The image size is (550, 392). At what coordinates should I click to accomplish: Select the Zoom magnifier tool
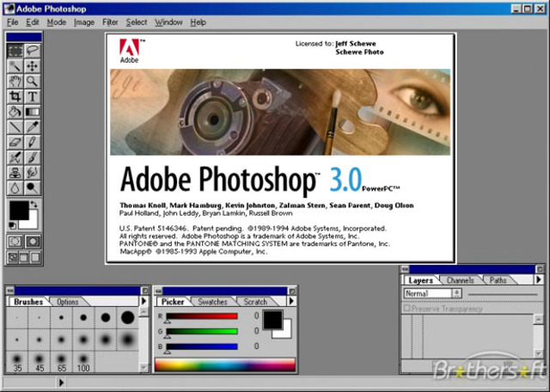click(x=33, y=82)
